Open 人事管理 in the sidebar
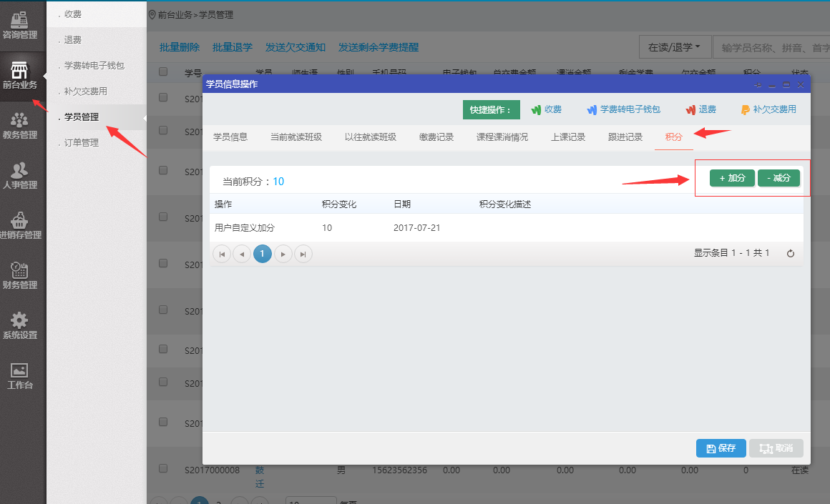830x504 pixels. (x=19, y=176)
